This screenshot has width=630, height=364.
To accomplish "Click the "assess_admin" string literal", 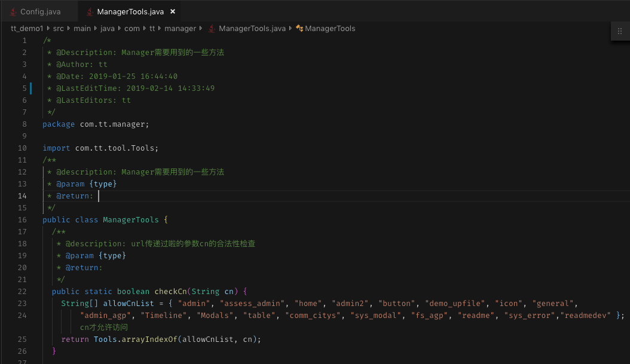I will (x=252, y=304).
